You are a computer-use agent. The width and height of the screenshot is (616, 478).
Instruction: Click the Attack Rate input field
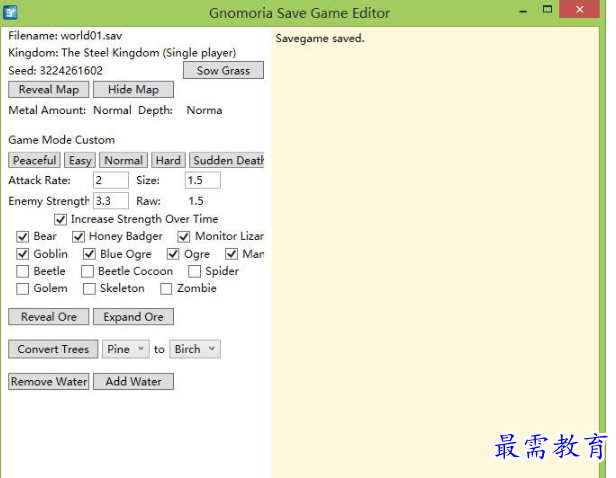111,180
